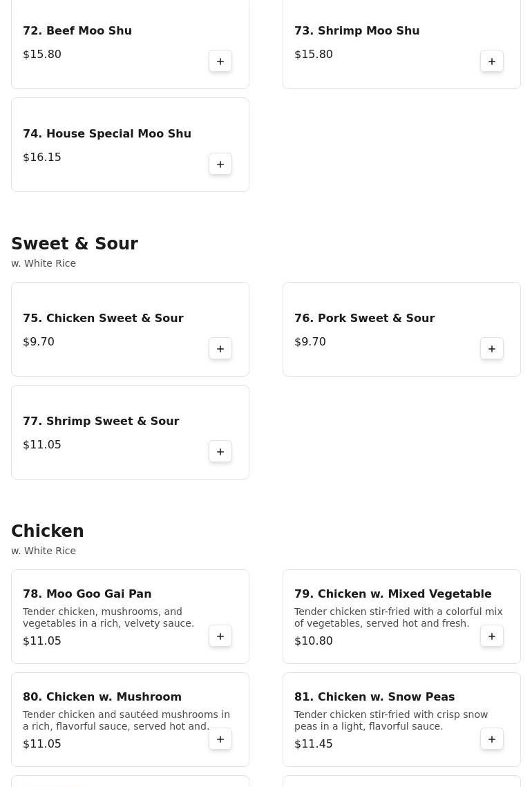This screenshot has height=787, width=532.
Task: Click the Sweet & Sour section heading
Action: click(75, 243)
